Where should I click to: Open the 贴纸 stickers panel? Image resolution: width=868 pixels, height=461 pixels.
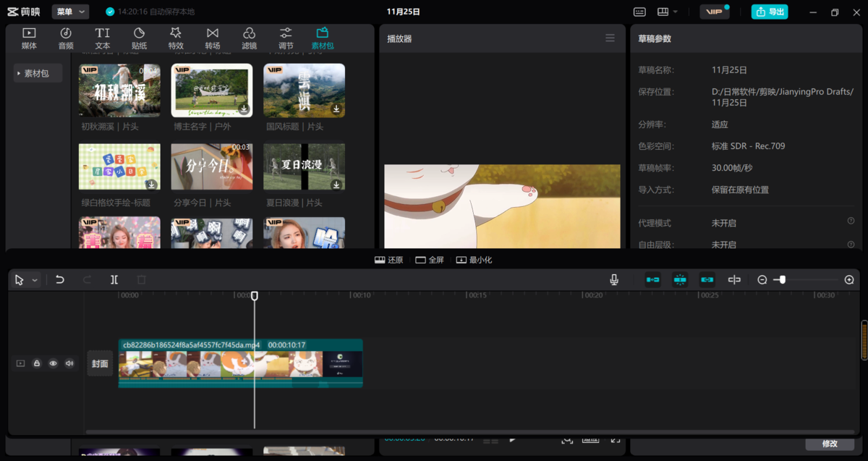140,38
